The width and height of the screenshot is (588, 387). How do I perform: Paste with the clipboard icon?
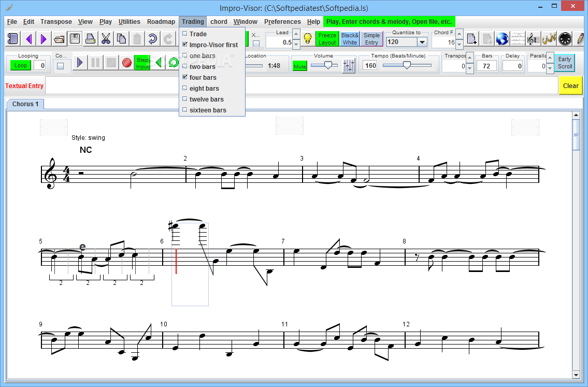tap(137, 39)
